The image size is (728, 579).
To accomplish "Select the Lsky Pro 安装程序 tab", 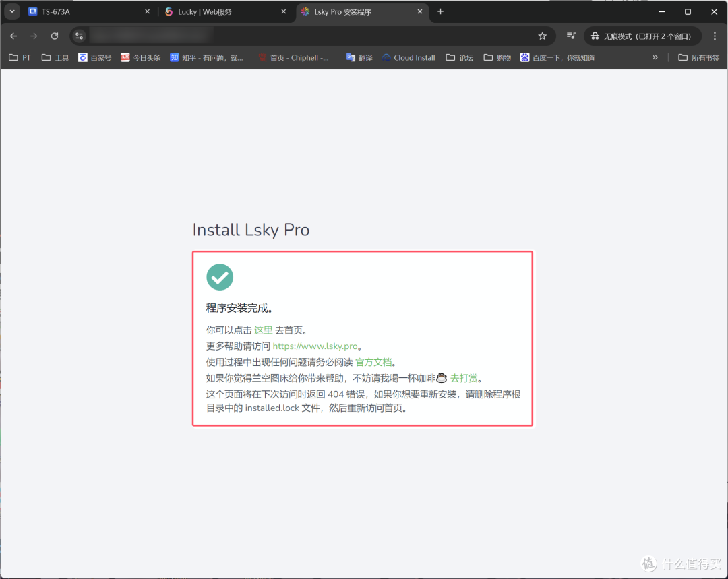I will click(362, 12).
